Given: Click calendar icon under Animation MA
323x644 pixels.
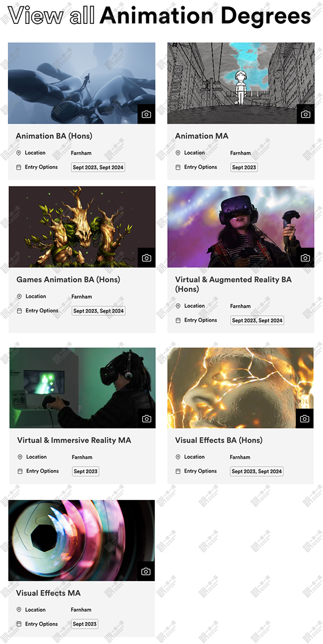Looking at the screenshot, I should click(178, 167).
